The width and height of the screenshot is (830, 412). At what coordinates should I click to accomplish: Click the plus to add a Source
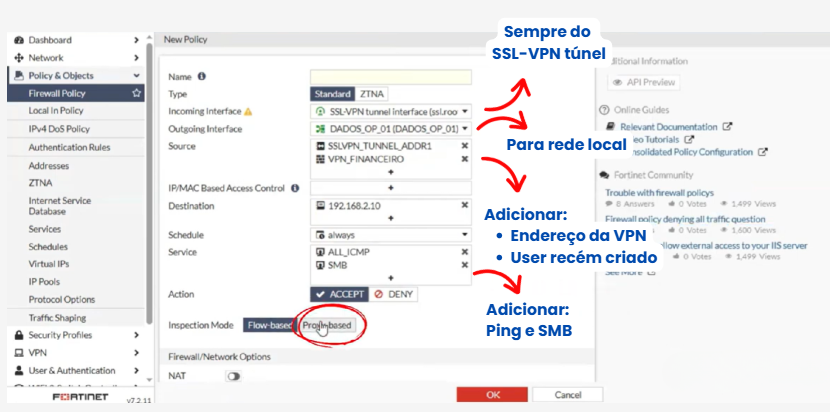[x=390, y=172]
